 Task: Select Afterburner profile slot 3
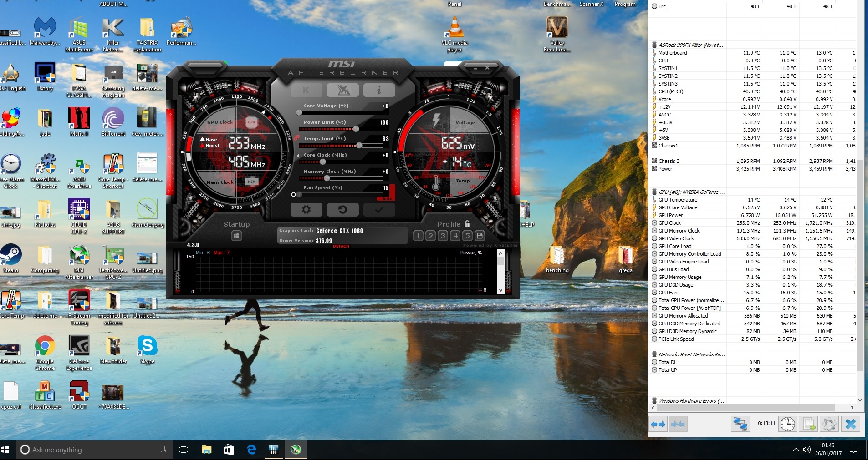pos(443,236)
